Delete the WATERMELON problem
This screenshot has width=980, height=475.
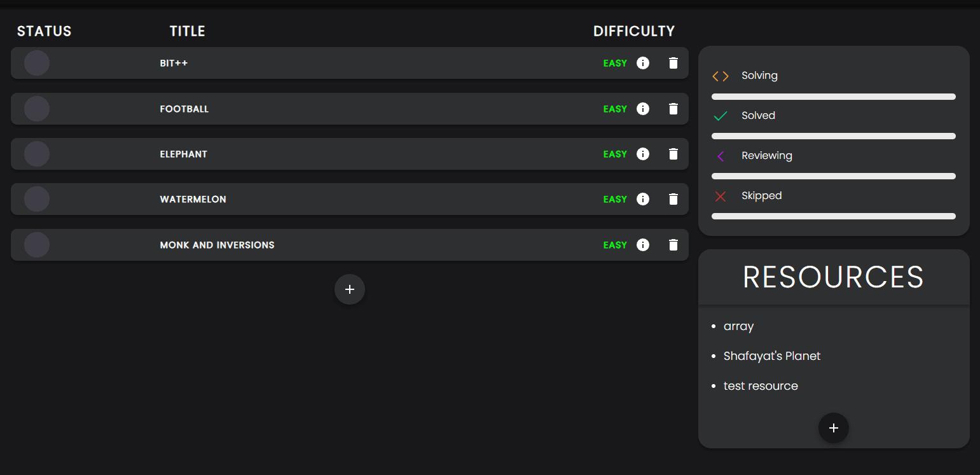673,199
